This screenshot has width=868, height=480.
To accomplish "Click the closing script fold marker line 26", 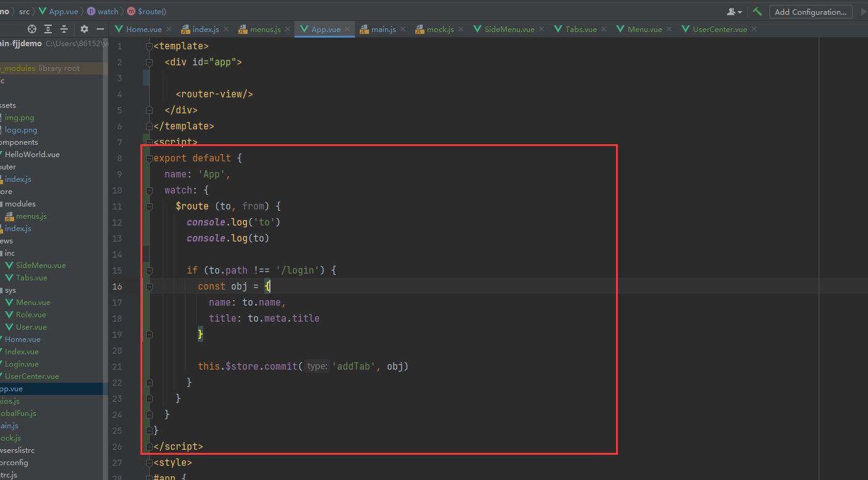I will [149, 447].
